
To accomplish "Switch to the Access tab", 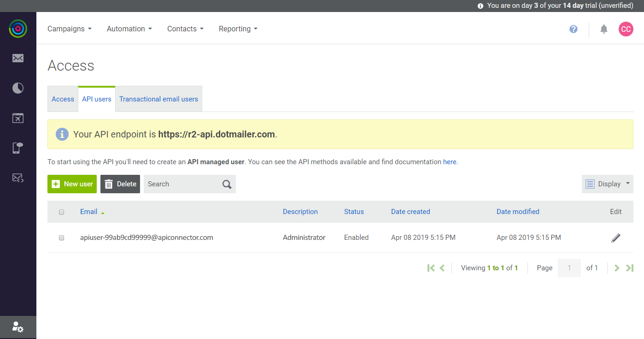I will point(63,99).
